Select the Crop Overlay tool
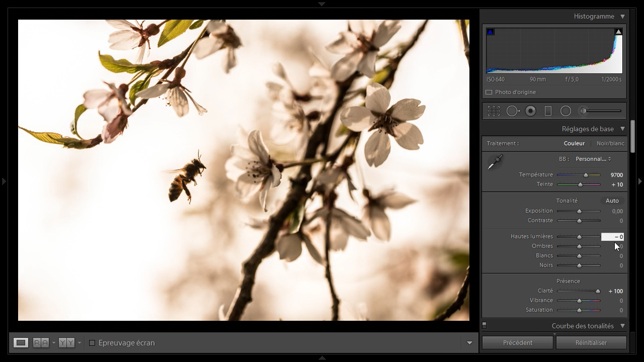The image size is (644, 362). click(494, 111)
